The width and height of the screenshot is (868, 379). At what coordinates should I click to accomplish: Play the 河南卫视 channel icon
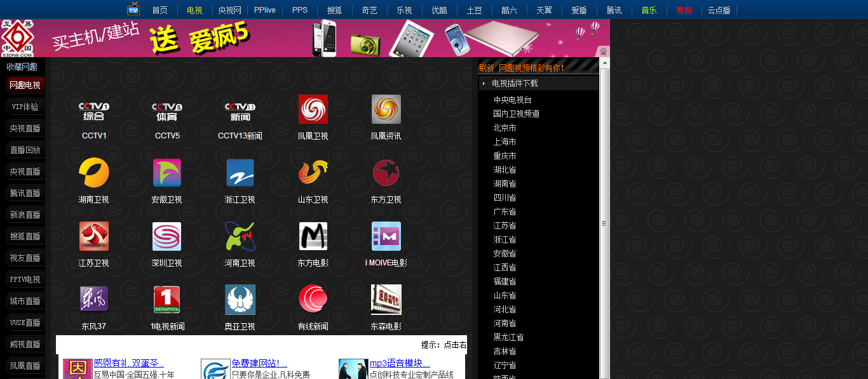click(240, 236)
